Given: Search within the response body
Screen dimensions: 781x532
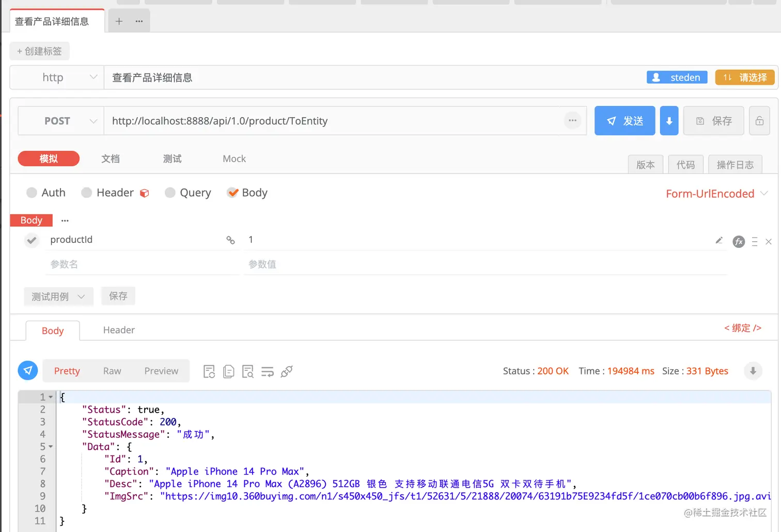Looking at the screenshot, I should (248, 371).
